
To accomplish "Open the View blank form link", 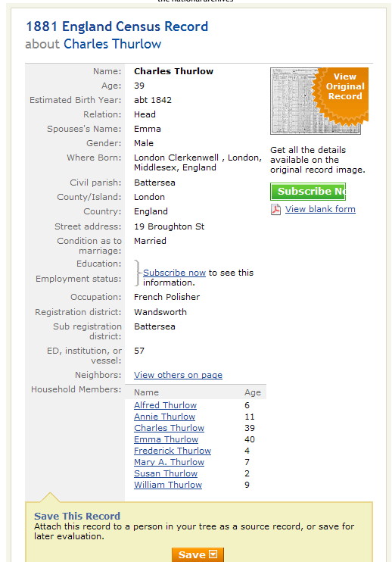I will (320, 209).
